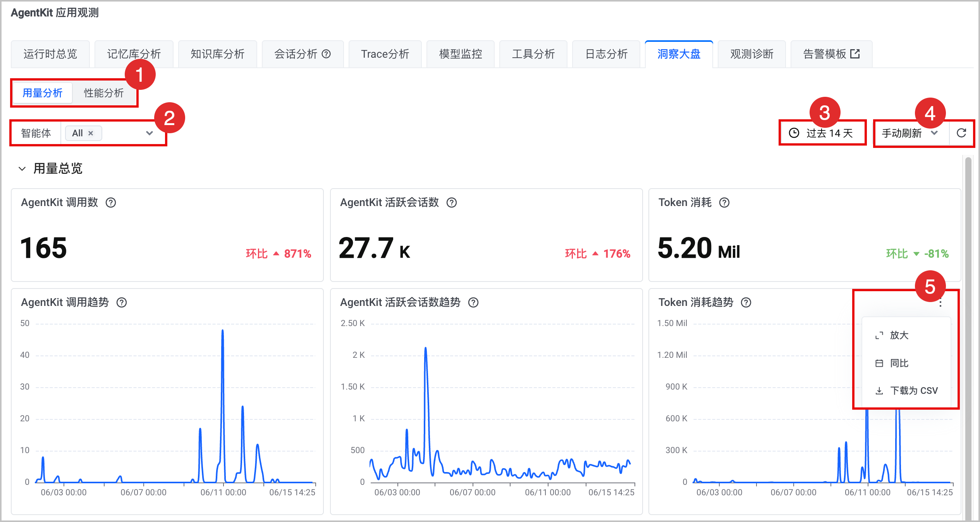Click the refresh icon beside 手动刷新

coord(961,133)
